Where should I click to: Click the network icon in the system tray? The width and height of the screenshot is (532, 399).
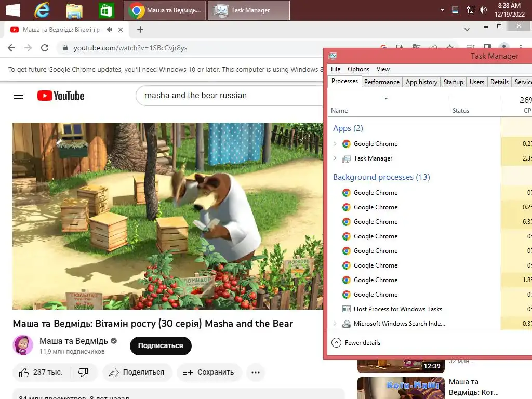[470, 10]
